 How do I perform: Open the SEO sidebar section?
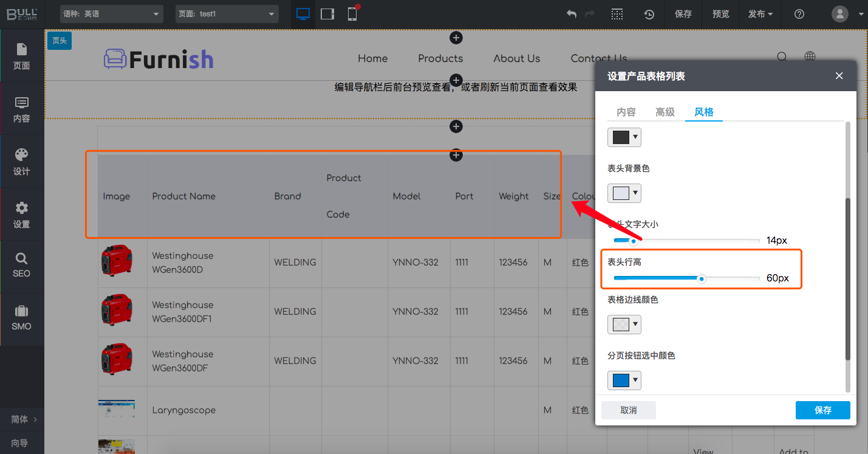click(x=22, y=266)
